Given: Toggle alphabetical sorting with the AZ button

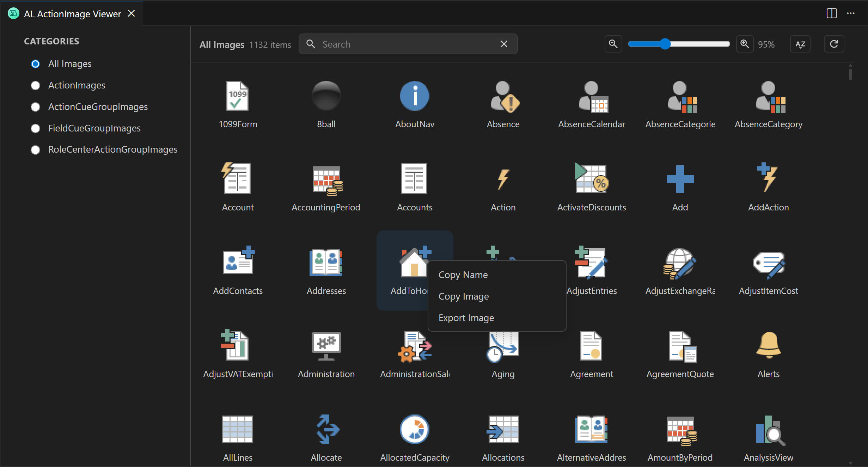Looking at the screenshot, I should 800,44.
